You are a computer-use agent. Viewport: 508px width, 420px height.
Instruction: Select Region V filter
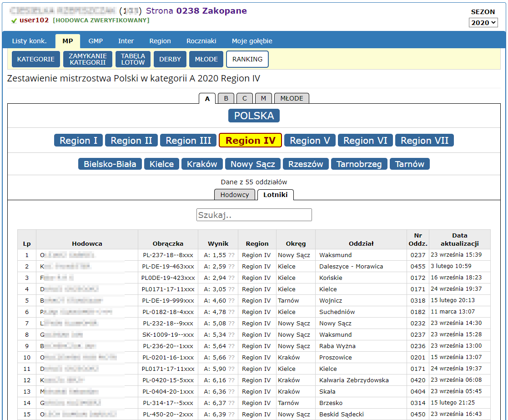(310, 141)
